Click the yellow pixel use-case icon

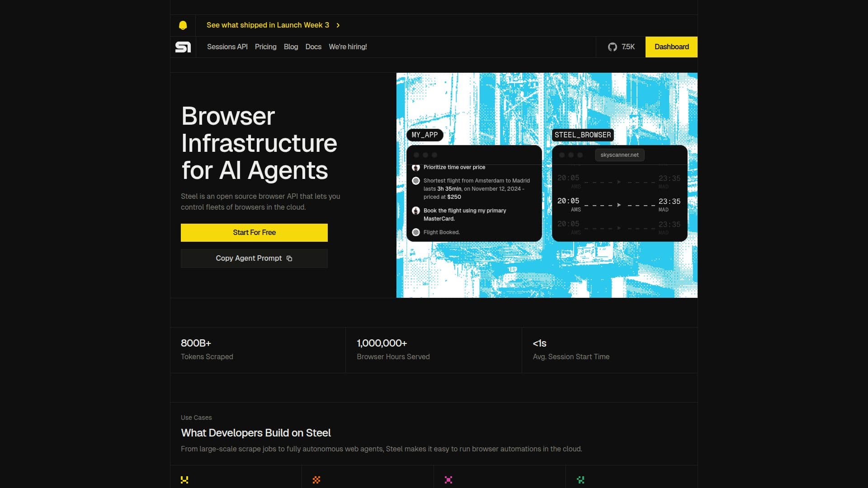pyautogui.click(x=184, y=480)
